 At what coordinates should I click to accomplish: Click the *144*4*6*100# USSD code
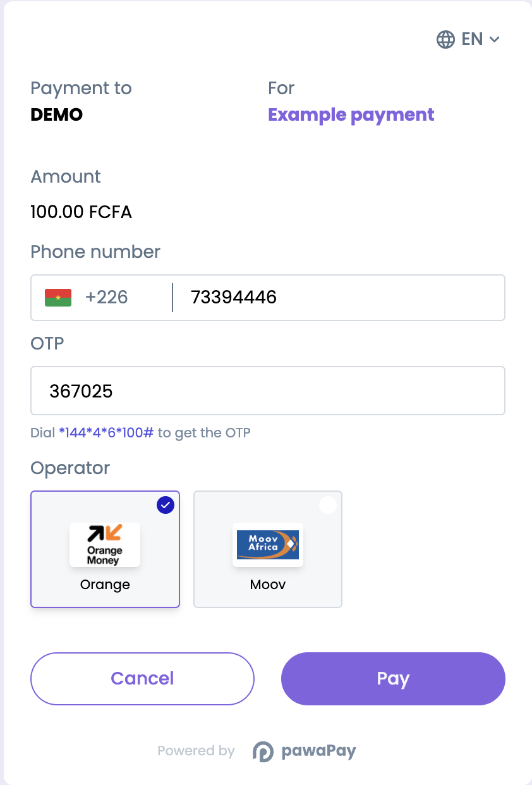click(x=106, y=433)
